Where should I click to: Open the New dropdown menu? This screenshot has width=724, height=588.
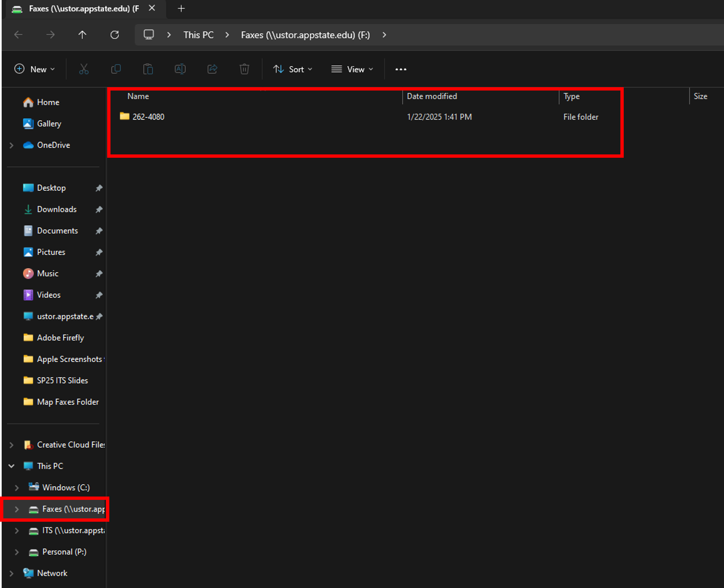click(x=34, y=69)
